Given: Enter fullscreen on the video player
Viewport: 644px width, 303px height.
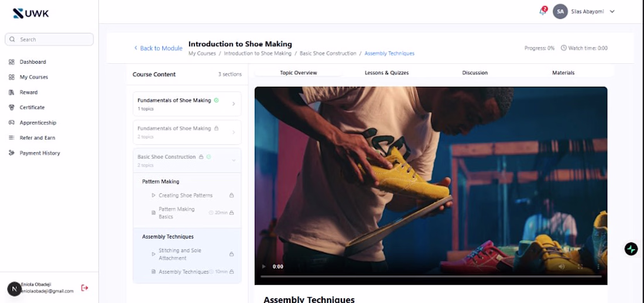Looking at the screenshot, I should coord(580,267).
